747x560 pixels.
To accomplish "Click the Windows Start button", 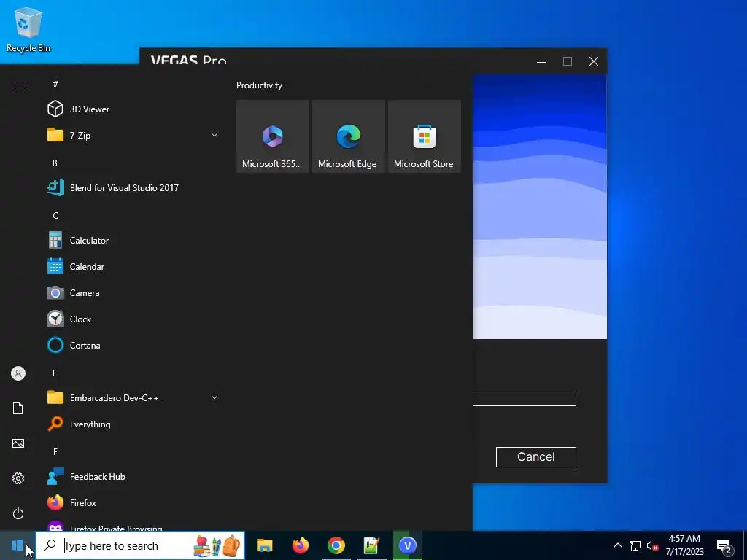I will [18, 545].
